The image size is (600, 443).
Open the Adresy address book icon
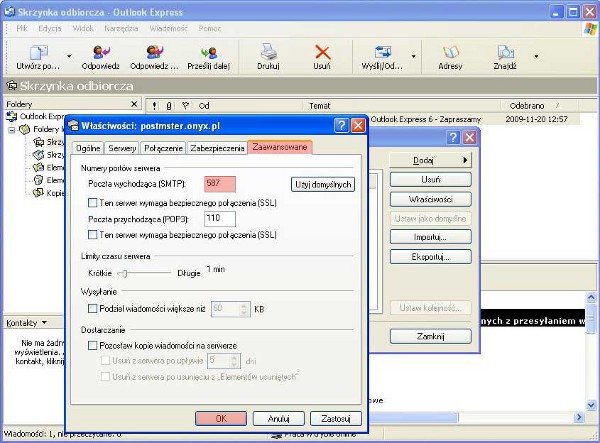tap(450, 52)
